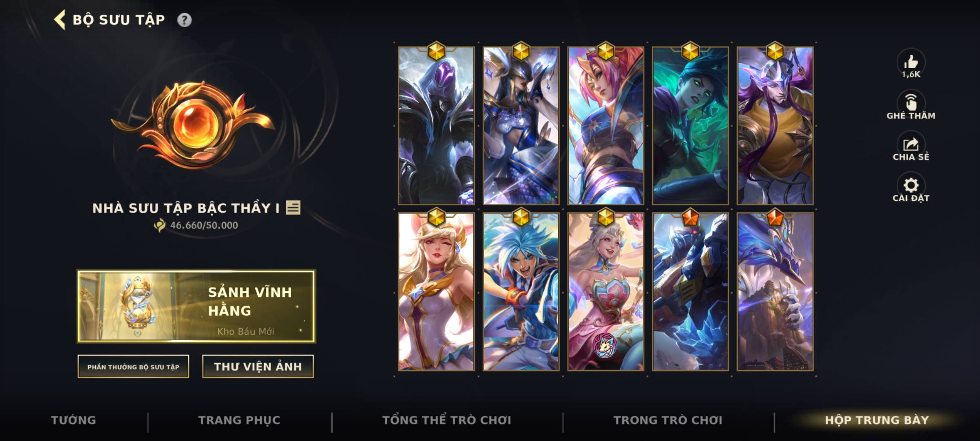
Task: Select the Hộp Trưng Bày tab
Action: point(877,420)
